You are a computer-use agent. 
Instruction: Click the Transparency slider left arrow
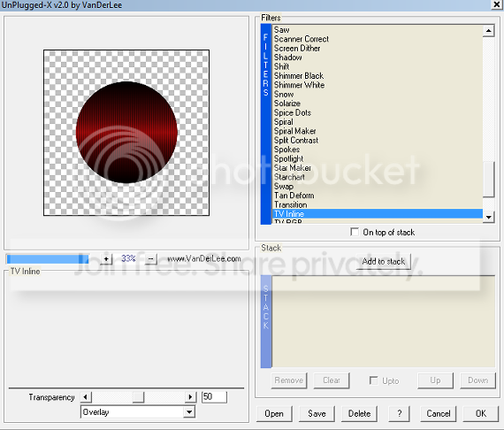pos(86,397)
